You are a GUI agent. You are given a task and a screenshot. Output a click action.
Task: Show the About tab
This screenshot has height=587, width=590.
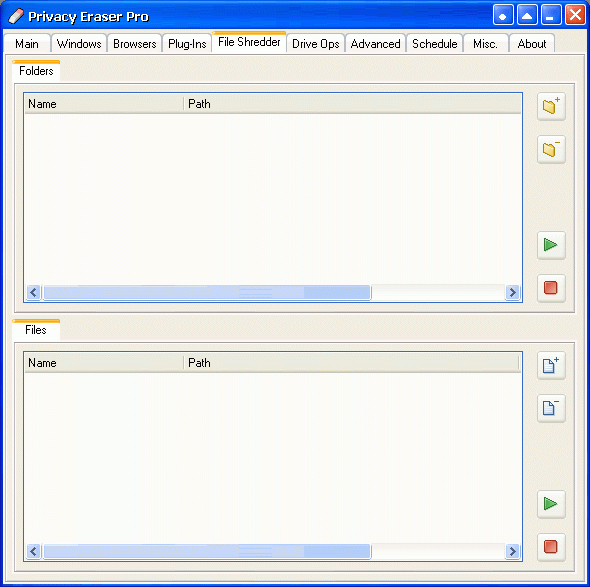[532, 44]
